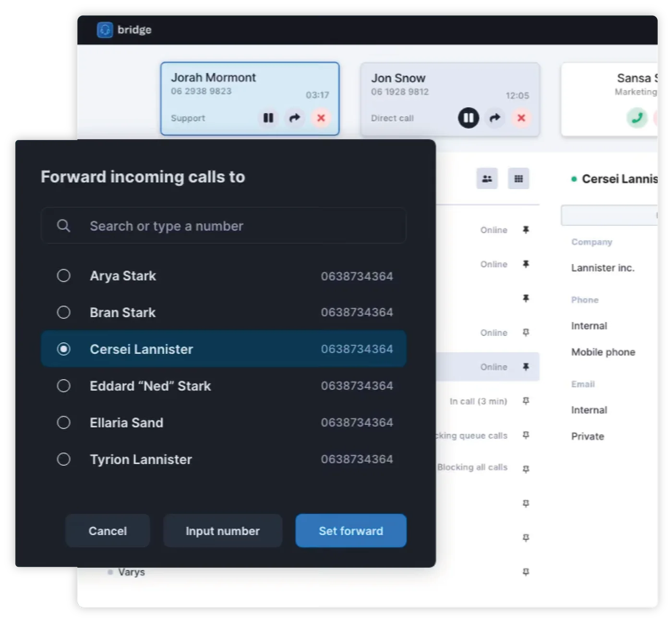Click Private email entry in details
672x622 pixels.
pos(588,436)
